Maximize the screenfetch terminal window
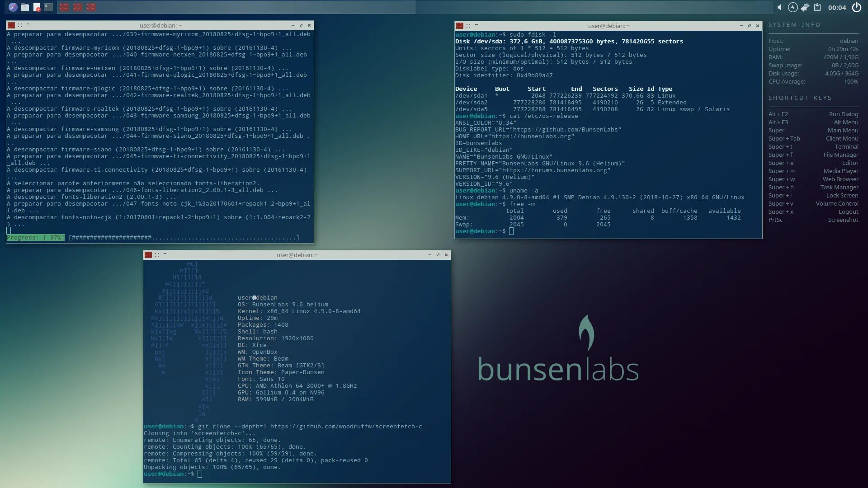 pos(438,255)
